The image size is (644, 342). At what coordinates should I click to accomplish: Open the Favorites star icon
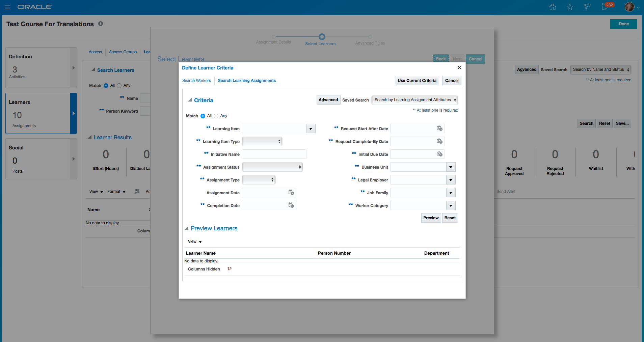tap(570, 7)
